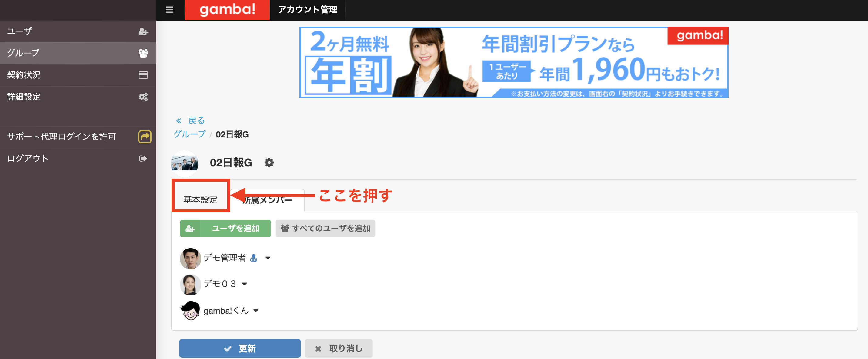Click the gamba! logo
868x359 pixels.
coord(227,10)
